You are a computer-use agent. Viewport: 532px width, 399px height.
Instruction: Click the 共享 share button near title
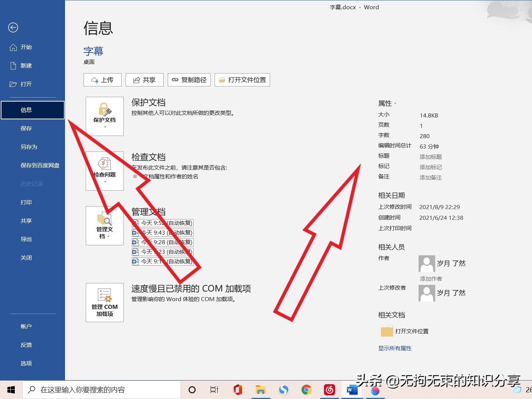pyautogui.click(x=144, y=80)
